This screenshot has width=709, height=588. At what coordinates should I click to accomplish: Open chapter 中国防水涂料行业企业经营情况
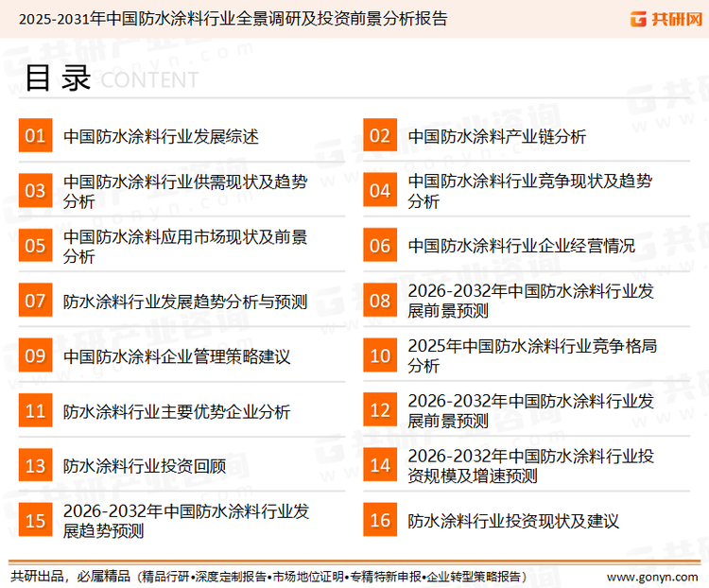[521, 246]
